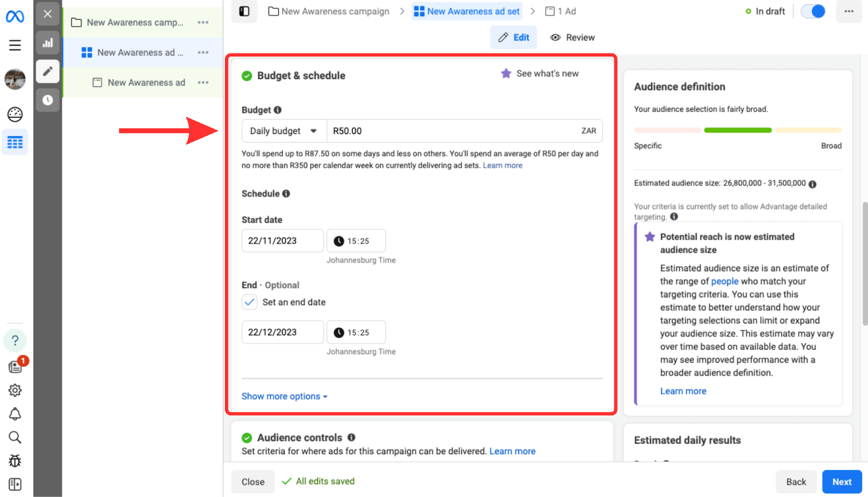The height and width of the screenshot is (497, 868).
Task: Click the blue Next button
Action: click(x=841, y=482)
